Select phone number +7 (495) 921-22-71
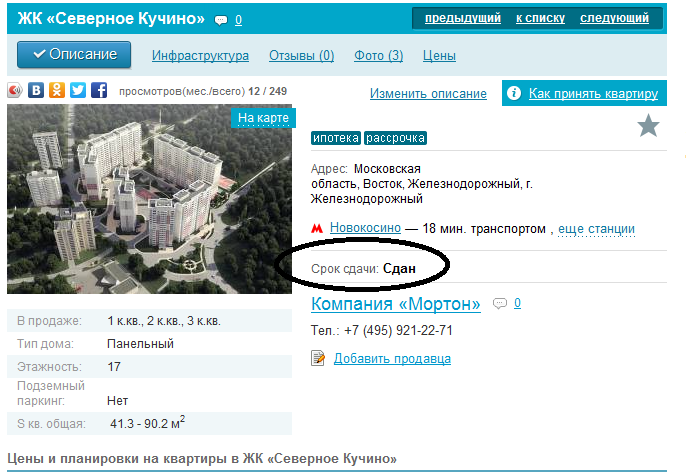The height and width of the screenshot is (472, 686). pyautogui.click(x=399, y=330)
